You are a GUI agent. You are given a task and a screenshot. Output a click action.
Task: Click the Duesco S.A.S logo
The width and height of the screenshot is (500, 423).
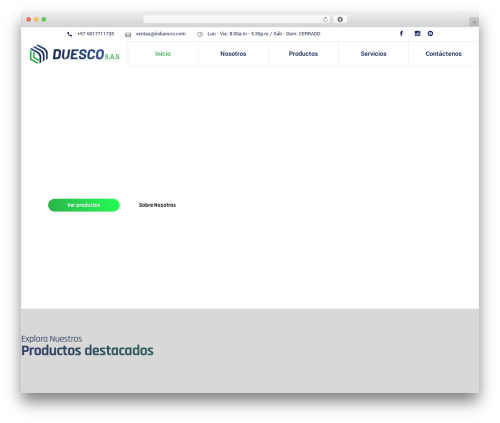(x=74, y=54)
